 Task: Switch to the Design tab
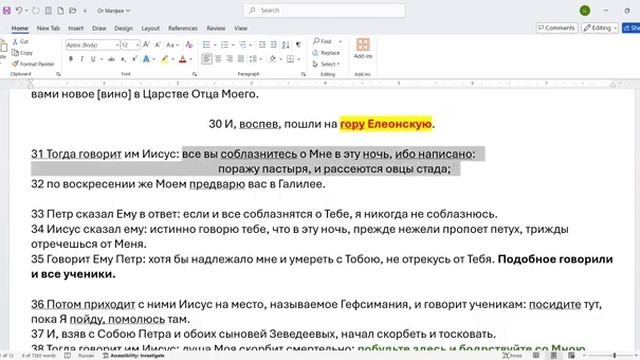tap(124, 28)
